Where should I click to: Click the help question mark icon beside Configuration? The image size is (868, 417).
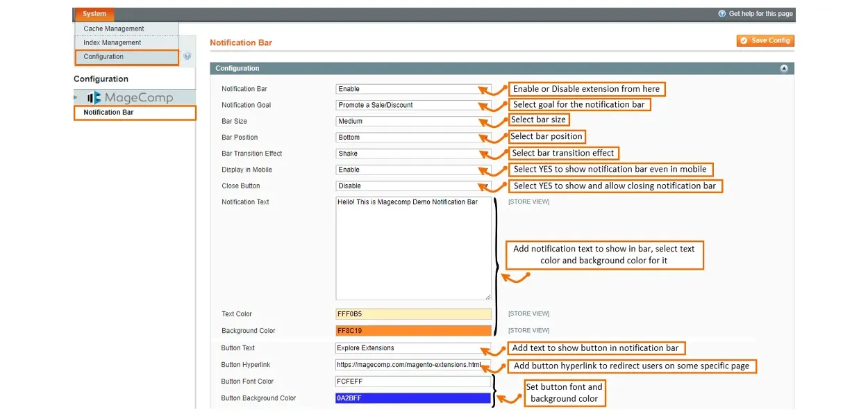pos(187,56)
